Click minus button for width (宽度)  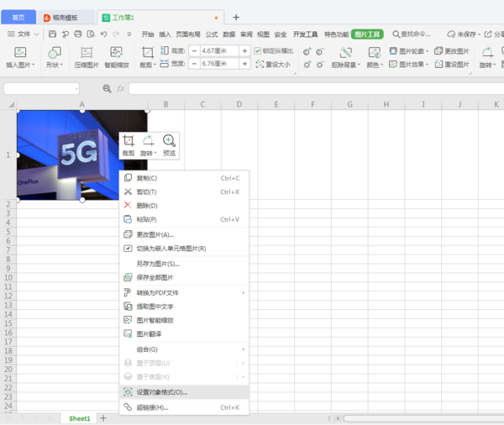pyautogui.click(x=194, y=64)
